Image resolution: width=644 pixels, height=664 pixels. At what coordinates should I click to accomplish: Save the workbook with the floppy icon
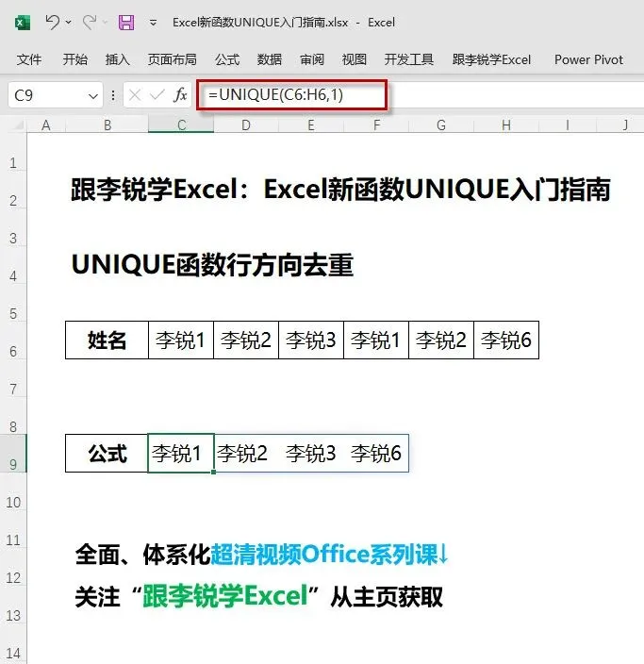[x=126, y=22]
